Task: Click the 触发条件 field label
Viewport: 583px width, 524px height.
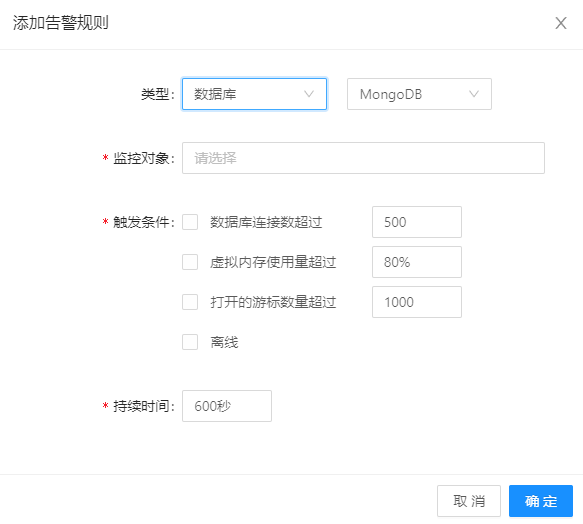Action: 143,222
